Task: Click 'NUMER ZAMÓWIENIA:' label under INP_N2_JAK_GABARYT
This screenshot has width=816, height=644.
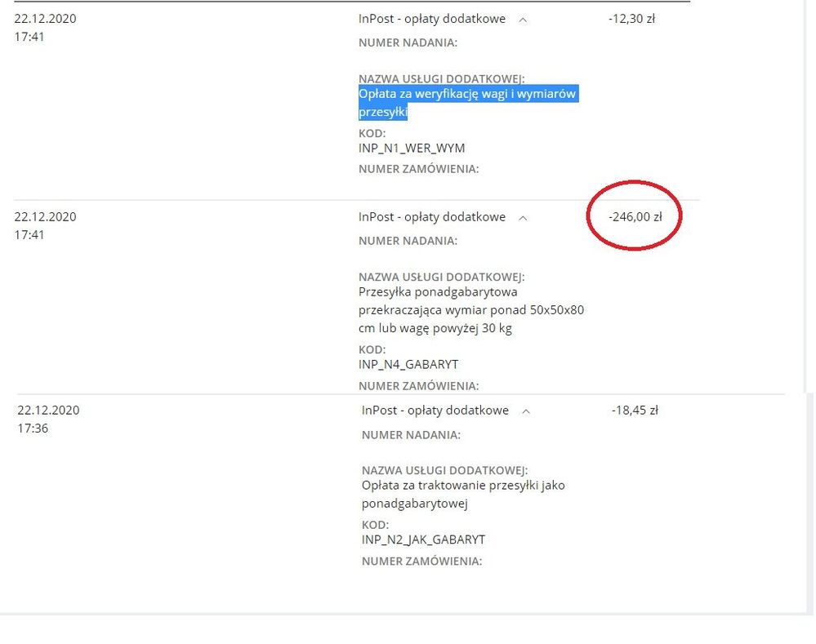Action: pyautogui.click(x=421, y=562)
